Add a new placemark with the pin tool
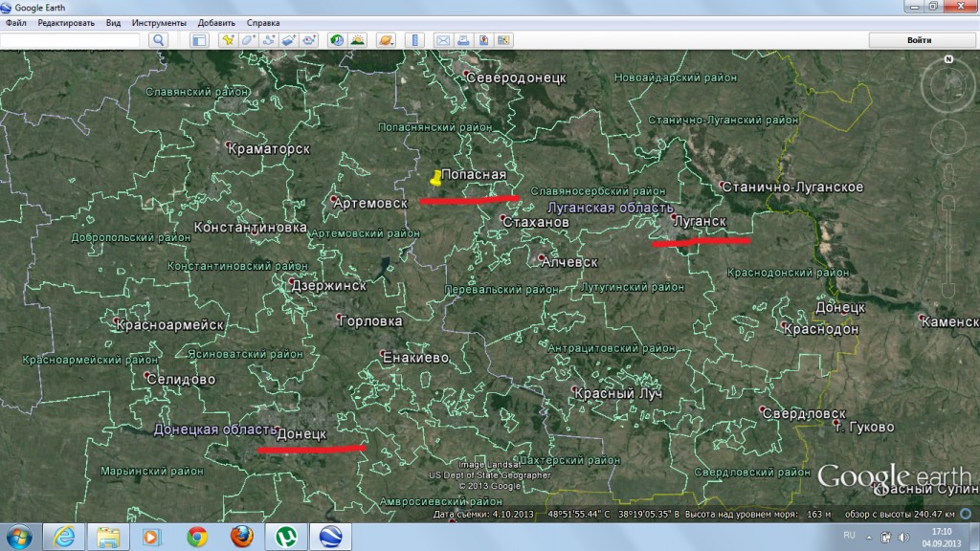Viewport: 980px width, 551px height. pyautogui.click(x=228, y=40)
